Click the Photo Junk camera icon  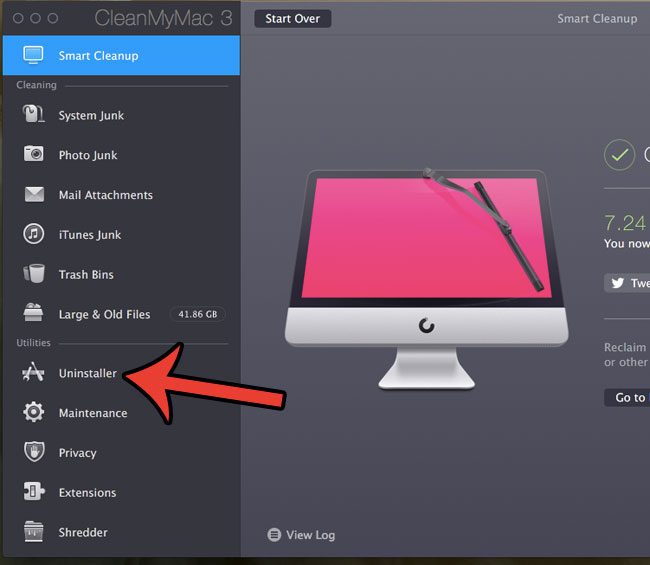pos(33,153)
